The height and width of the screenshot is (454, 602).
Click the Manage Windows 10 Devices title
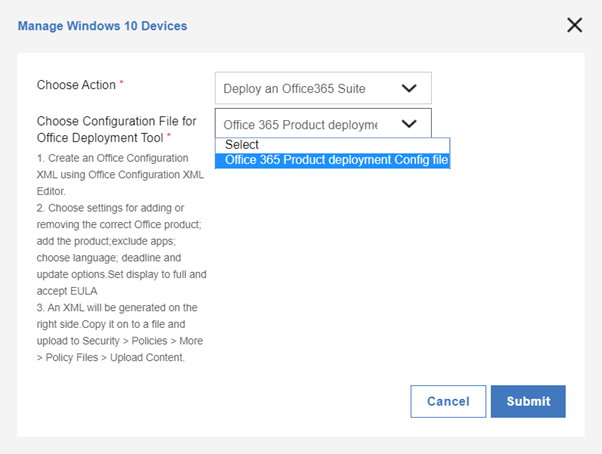pyautogui.click(x=103, y=26)
